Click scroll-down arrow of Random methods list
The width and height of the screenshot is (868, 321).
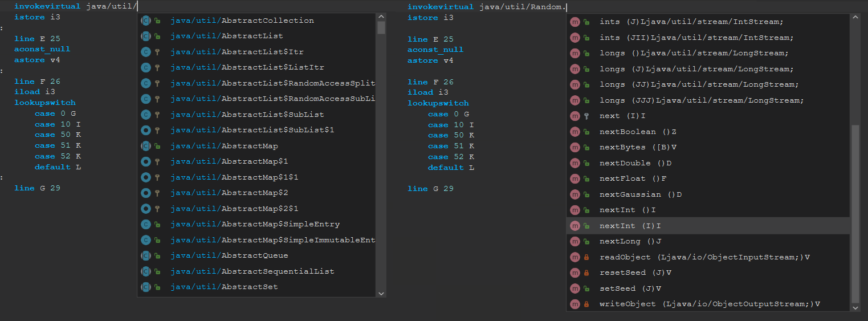(x=855, y=307)
